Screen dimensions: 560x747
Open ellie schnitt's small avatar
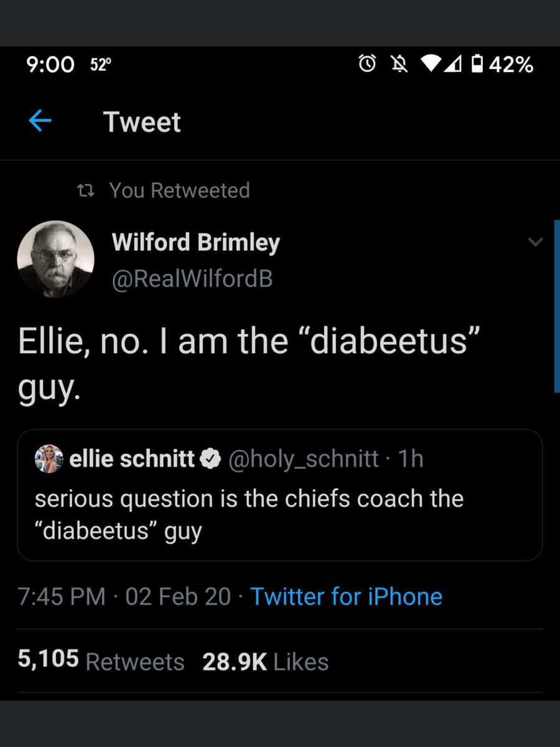pos(49,459)
